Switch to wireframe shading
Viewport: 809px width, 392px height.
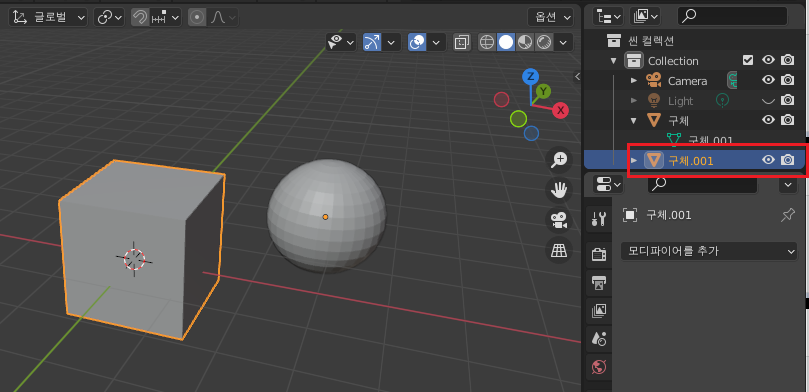coord(487,42)
